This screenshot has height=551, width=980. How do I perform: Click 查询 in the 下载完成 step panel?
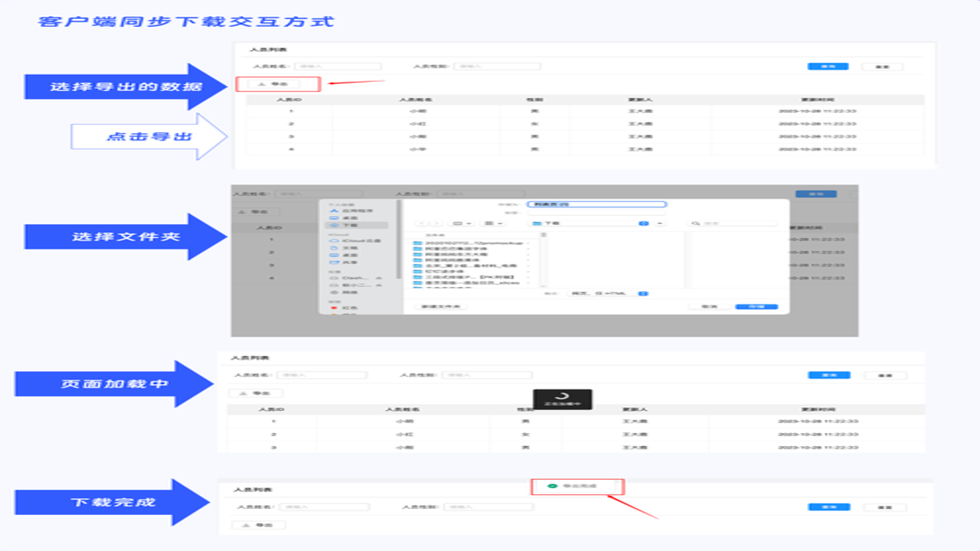(x=829, y=507)
